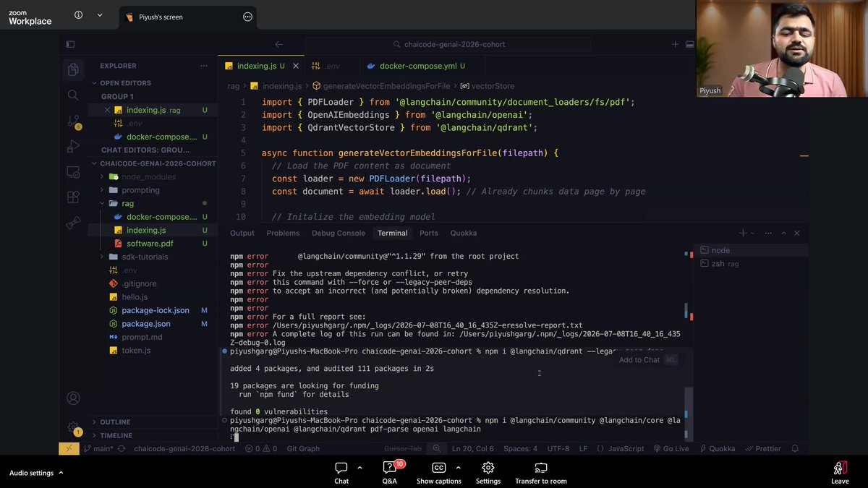Open the Zoom Chat button
The width and height of the screenshot is (868, 488).
341,473
